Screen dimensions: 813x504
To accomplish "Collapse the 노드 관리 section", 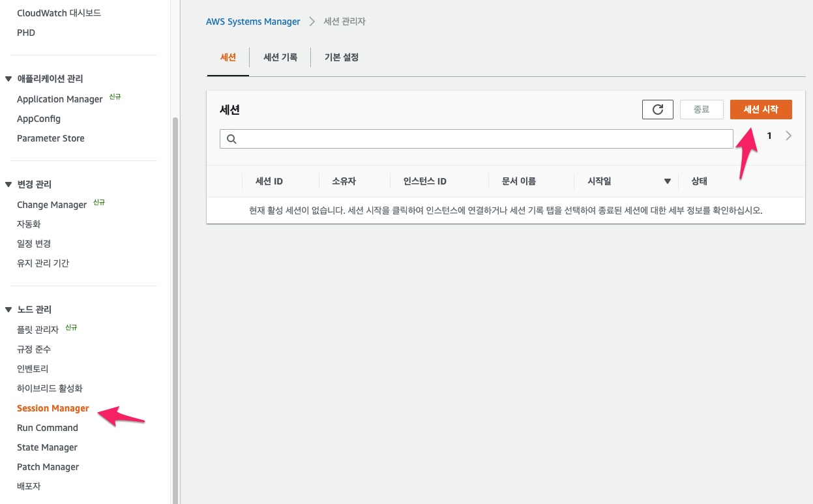I will 8,310.
